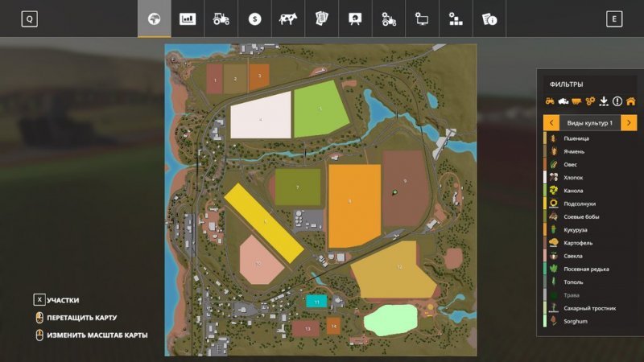Open the contracts papers tab

click(x=321, y=19)
